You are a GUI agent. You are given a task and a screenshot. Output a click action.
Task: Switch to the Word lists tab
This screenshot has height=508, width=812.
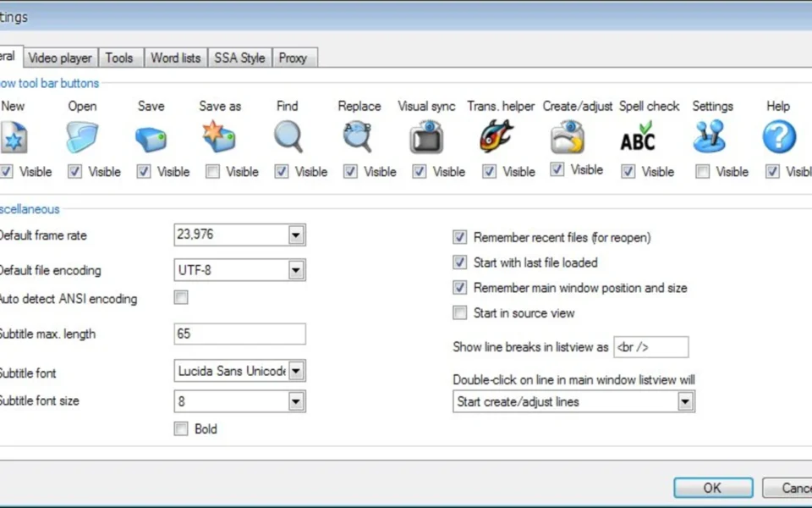176,58
